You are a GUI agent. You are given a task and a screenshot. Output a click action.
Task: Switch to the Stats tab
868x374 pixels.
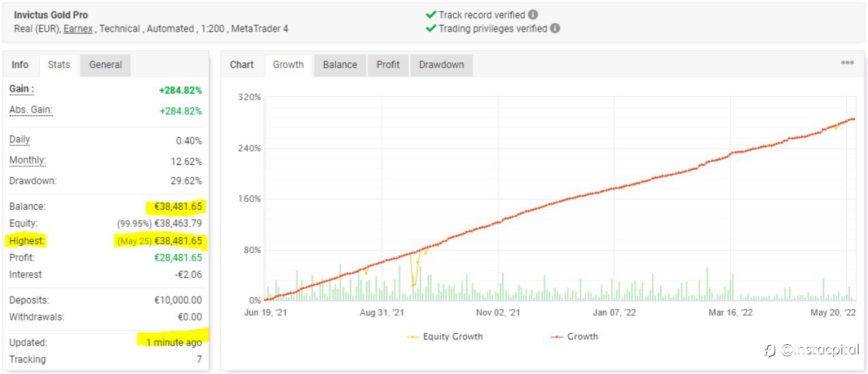[x=59, y=65]
